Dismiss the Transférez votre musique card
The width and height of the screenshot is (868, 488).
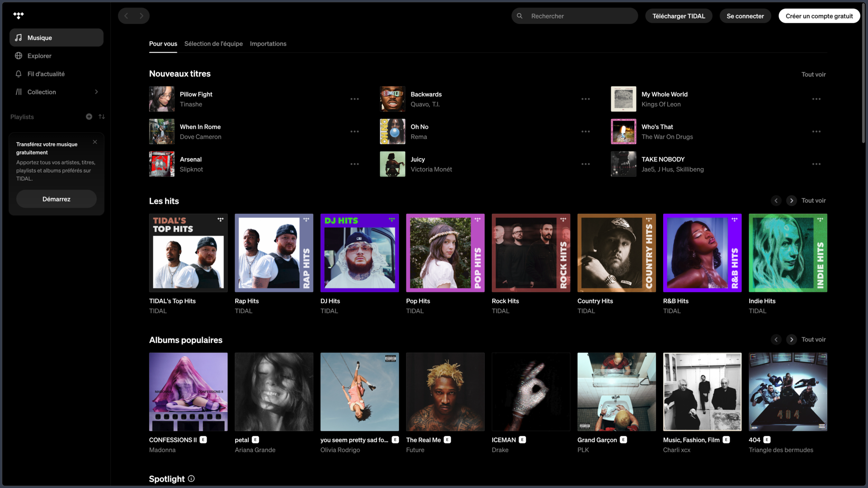click(x=95, y=142)
